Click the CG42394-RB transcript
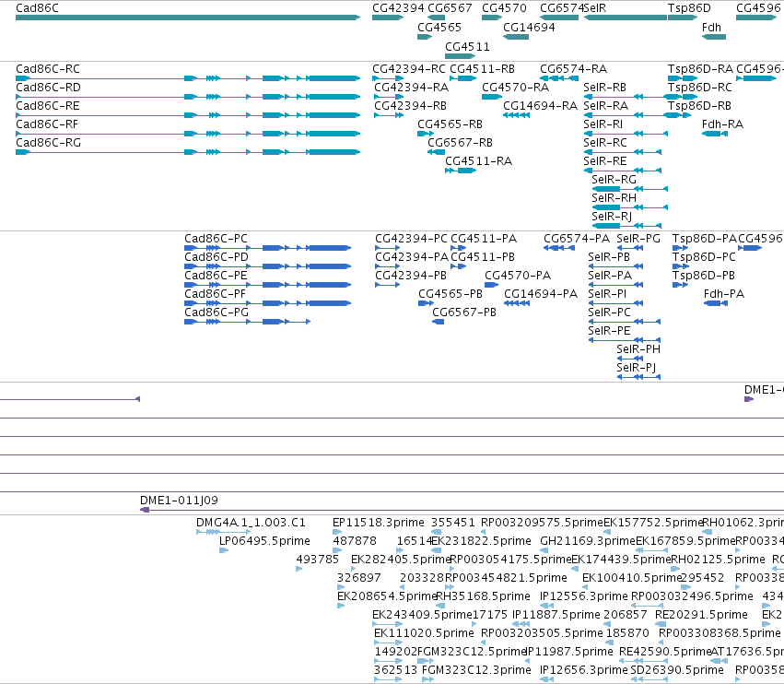The image size is (784, 684). (389, 115)
